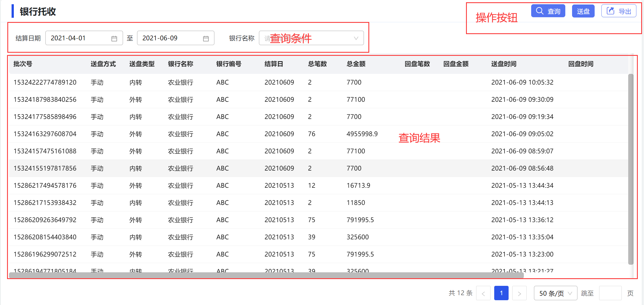Select batch 15324157475161088
This screenshot has height=305, width=644.
click(x=45, y=151)
